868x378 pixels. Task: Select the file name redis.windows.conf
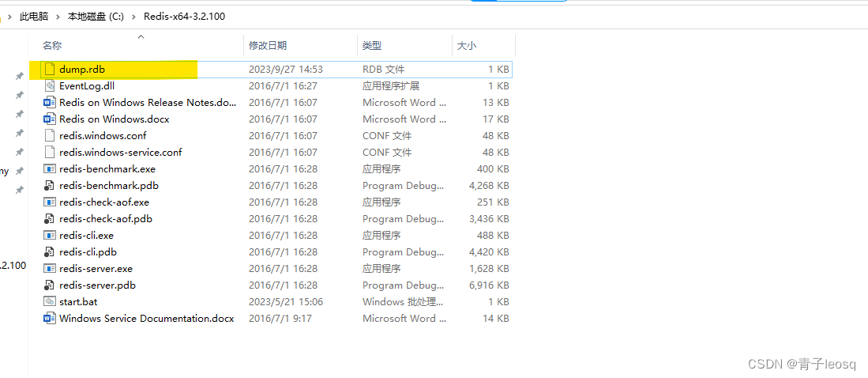103,136
